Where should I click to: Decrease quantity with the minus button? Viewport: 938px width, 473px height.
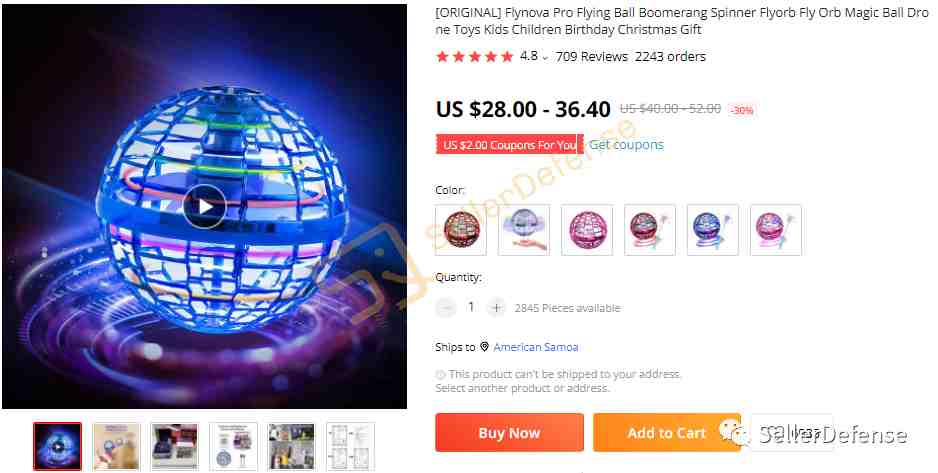[446, 308]
